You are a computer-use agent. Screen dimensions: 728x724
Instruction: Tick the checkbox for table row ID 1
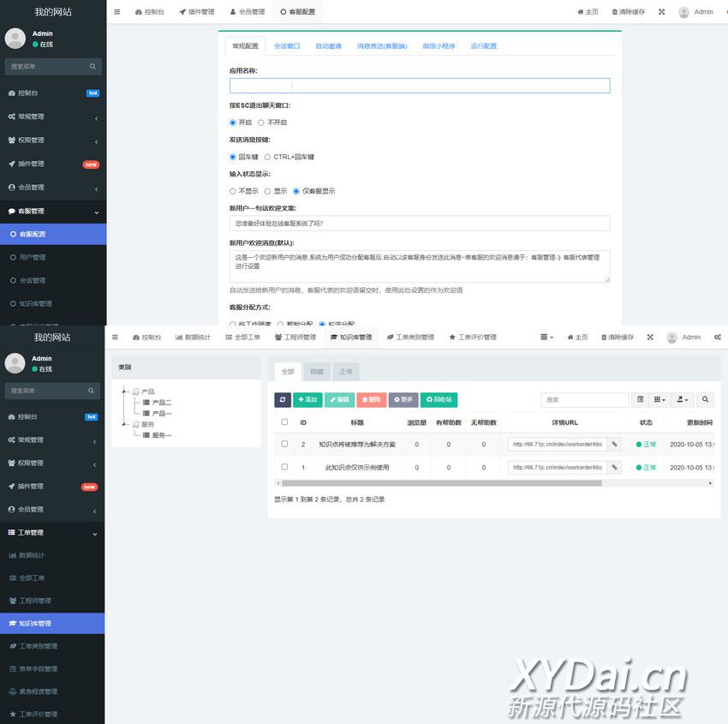tap(284, 468)
